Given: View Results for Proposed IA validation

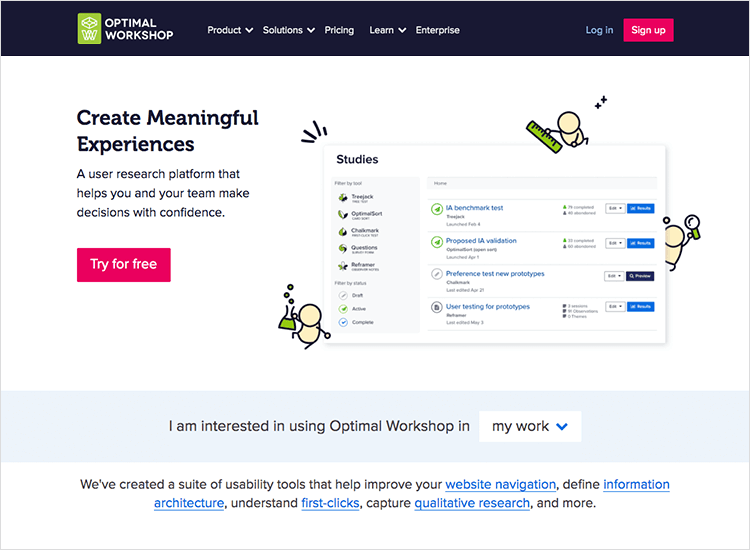Looking at the screenshot, I should (x=640, y=243).
